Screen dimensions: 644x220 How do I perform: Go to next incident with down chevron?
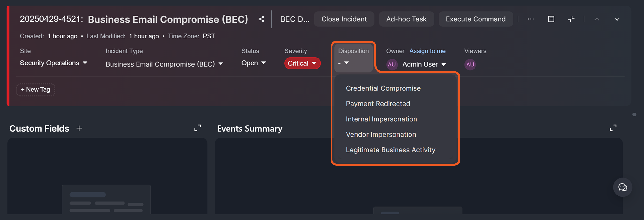click(x=617, y=19)
